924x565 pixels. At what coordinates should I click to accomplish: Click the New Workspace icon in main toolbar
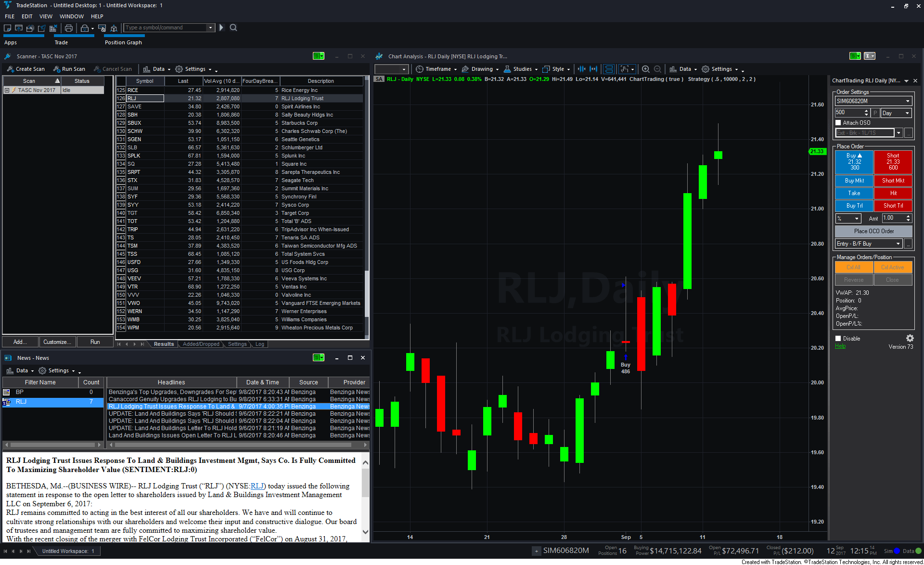click(8, 28)
